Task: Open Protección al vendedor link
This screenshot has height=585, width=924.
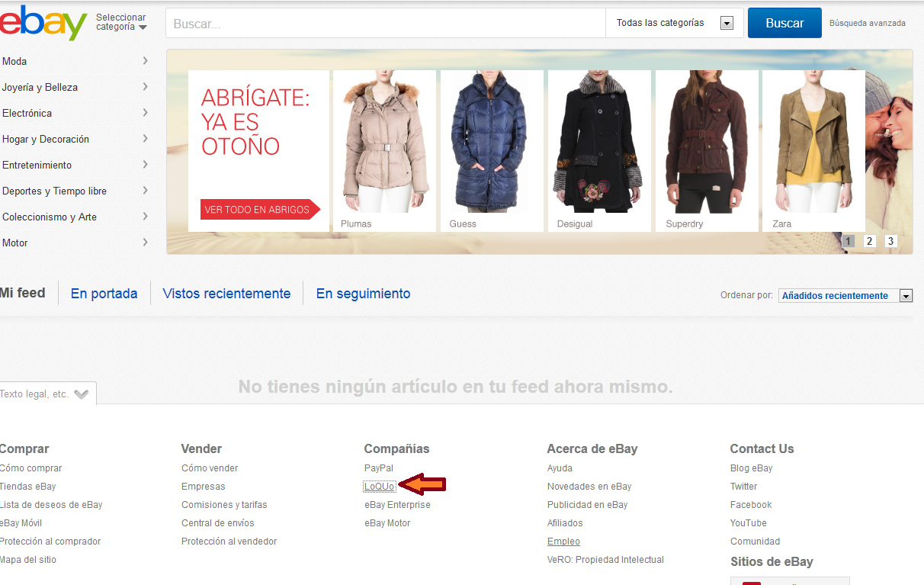Action: point(229,542)
